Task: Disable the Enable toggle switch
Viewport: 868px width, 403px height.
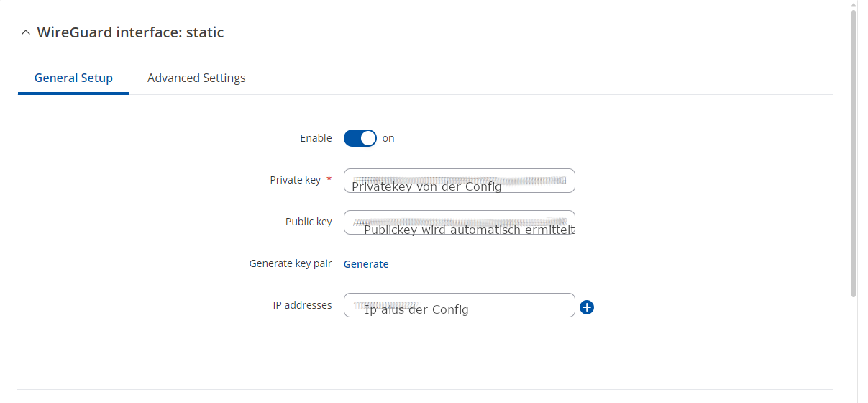Action: (360, 138)
